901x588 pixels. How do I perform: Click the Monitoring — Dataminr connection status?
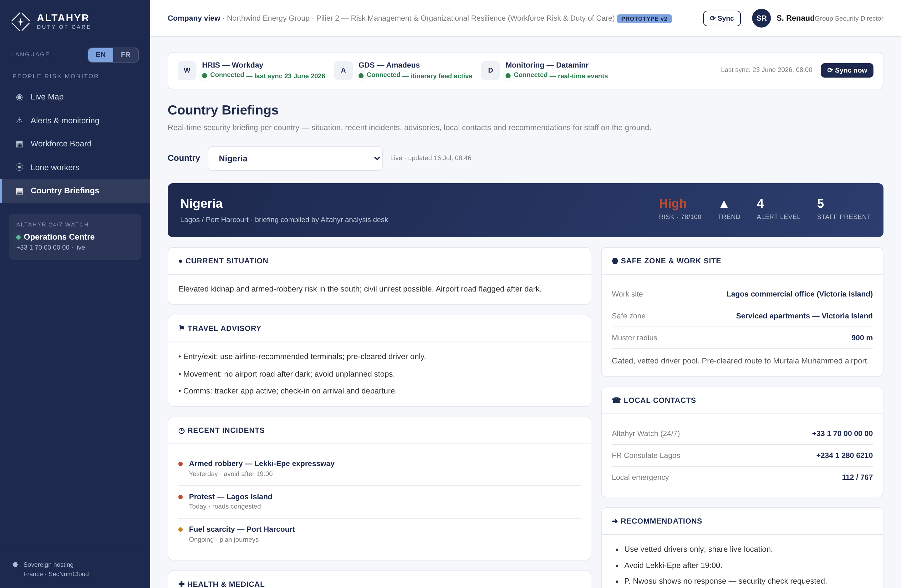tap(557, 75)
